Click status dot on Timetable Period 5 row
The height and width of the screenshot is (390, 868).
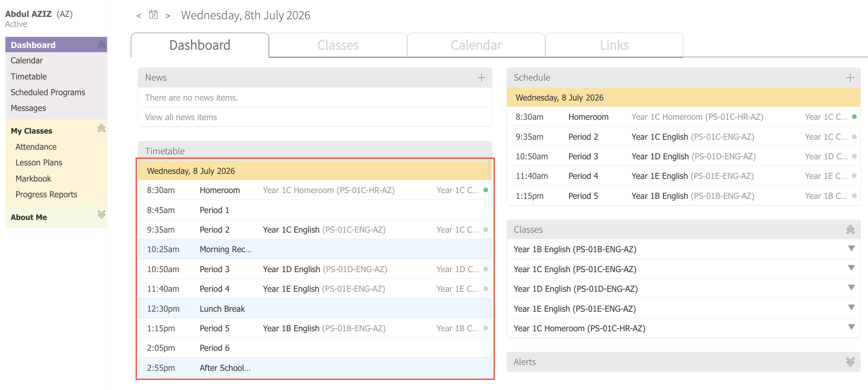[485, 328]
